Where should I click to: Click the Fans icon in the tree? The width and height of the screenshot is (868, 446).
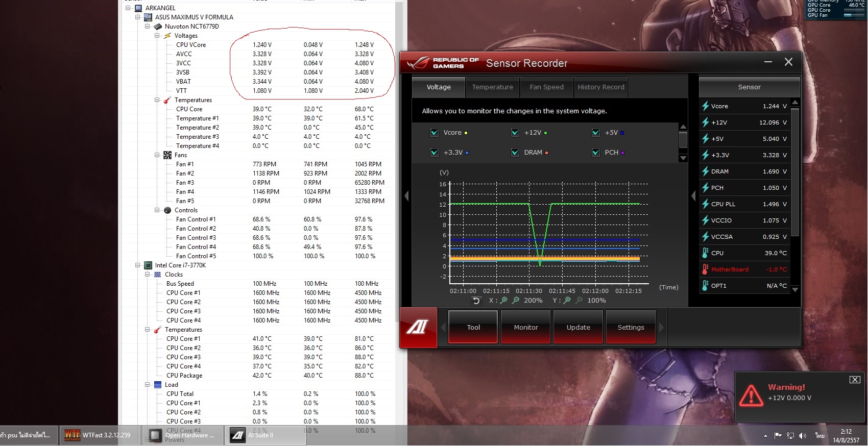click(167, 155)
